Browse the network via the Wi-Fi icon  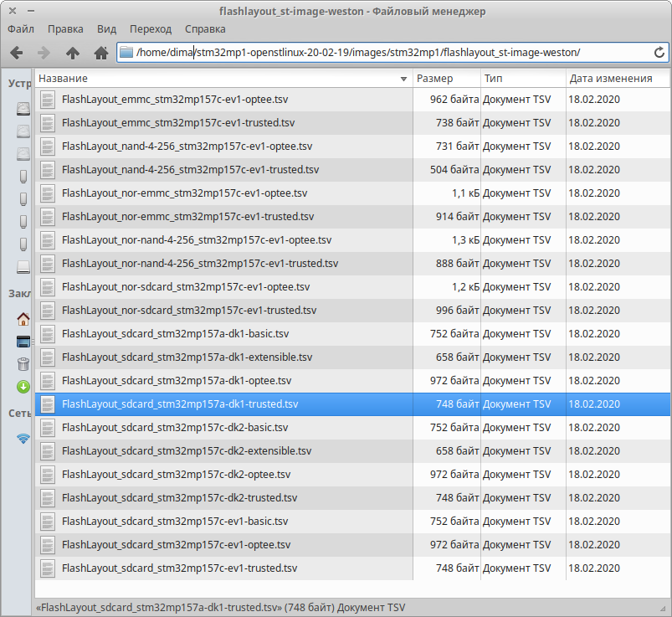coord(23,439)
